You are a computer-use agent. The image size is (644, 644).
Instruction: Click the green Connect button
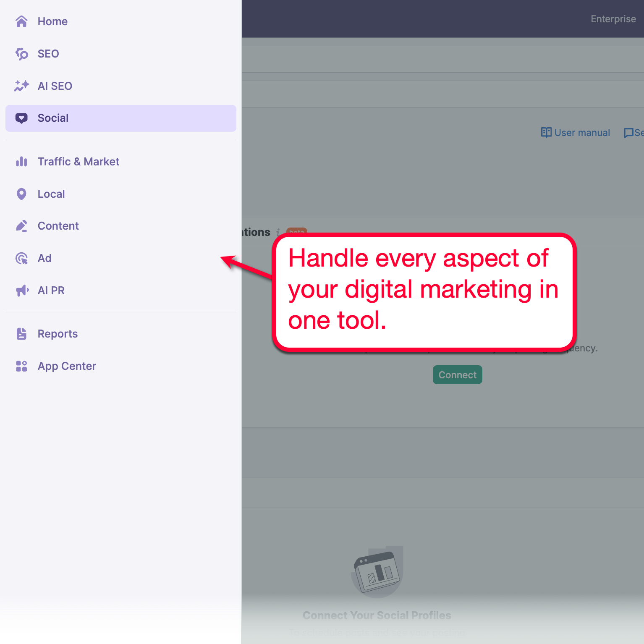457,374
